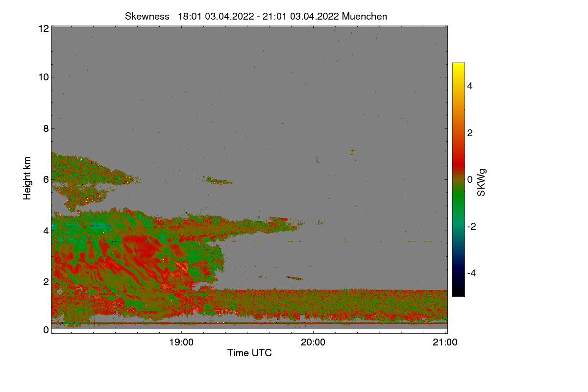Click the 'SKWg' colorbar label
The image size is (588, 392).
482,183
